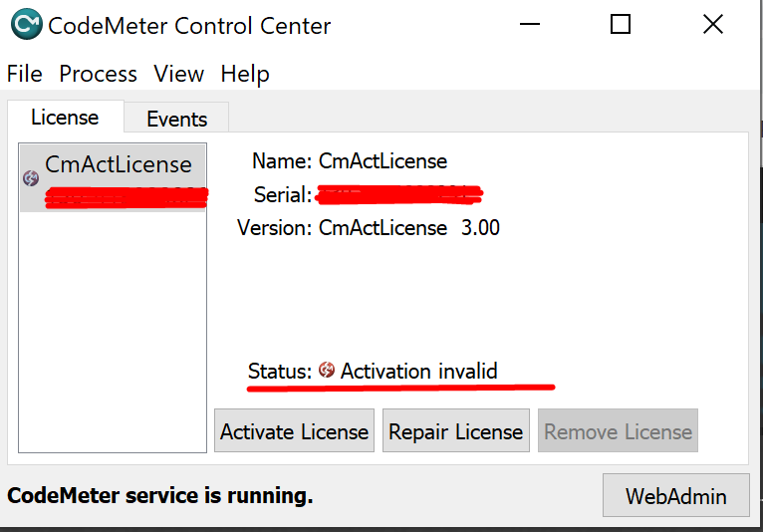Viewport: 763px width, 532px height.
Task: Click the CodeMeter service is running message
Action: 160,495
